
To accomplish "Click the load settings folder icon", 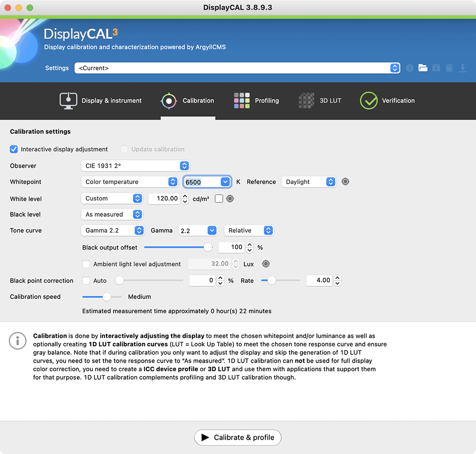I will point(422,68).
